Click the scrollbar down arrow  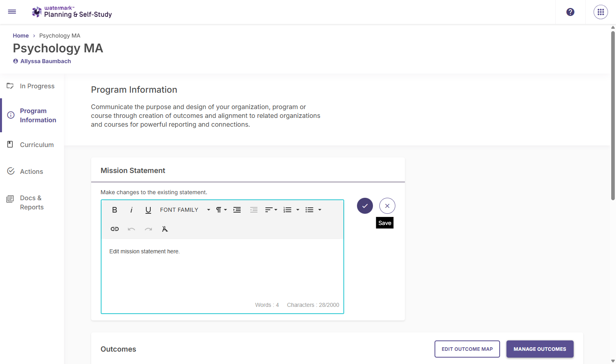point(613,361)
